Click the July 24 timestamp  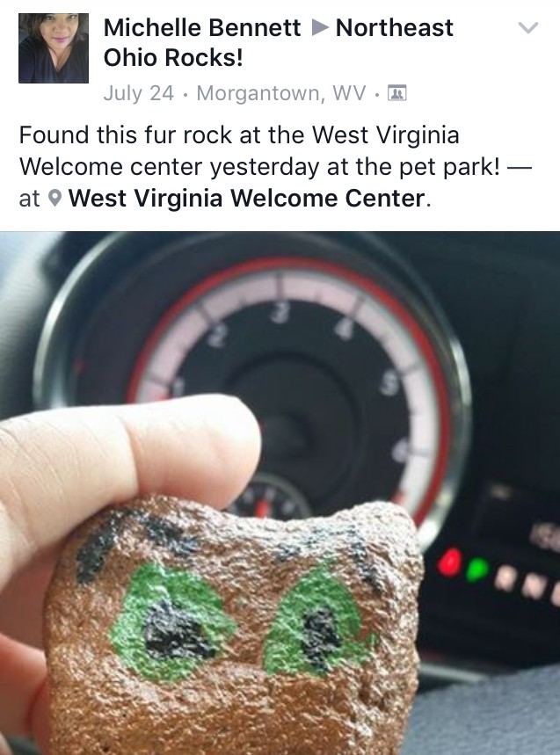tap(138, 92)
